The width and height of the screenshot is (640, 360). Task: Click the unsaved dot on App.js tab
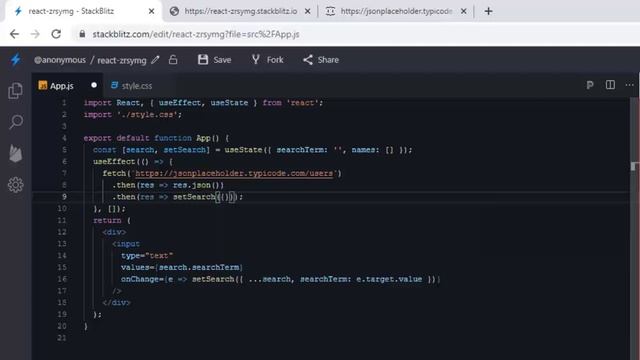point(94,85)
